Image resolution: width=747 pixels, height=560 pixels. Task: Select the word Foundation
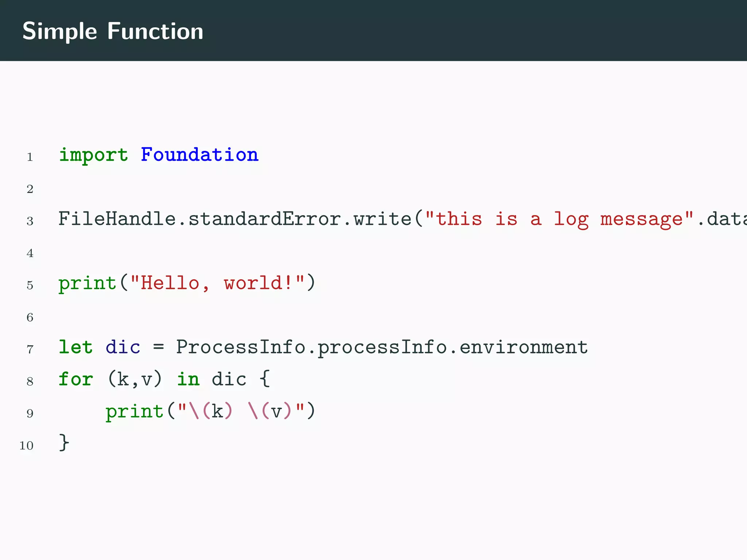click(x=200, y=155)
